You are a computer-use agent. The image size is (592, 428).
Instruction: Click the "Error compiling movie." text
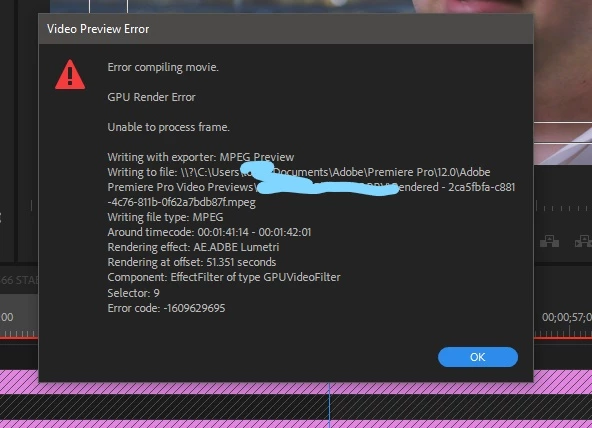(x=163, y=67)
